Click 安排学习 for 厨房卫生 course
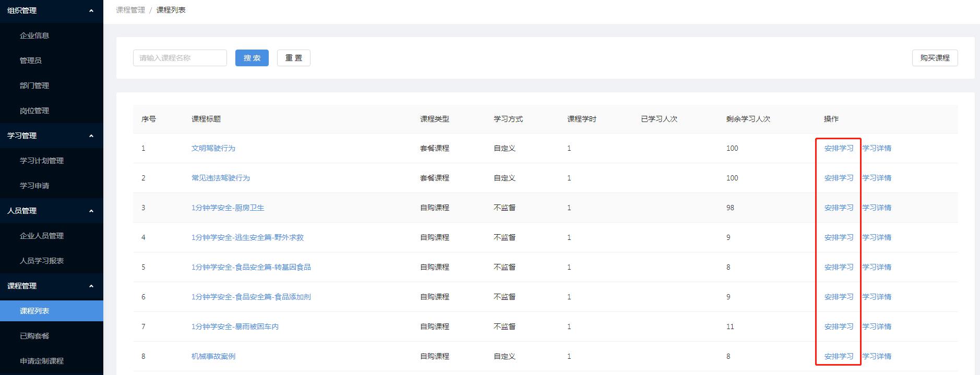Viewport: 980px width, 375px height. coord(839,208)
